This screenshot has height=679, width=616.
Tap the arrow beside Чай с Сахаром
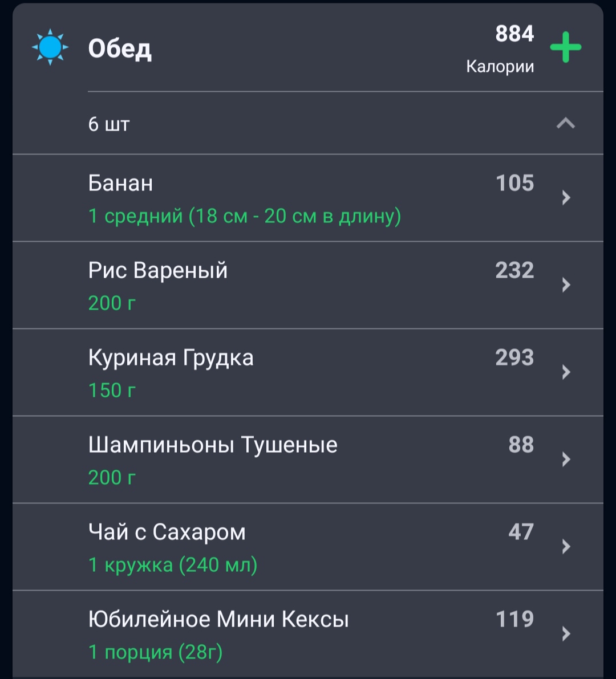566,547
